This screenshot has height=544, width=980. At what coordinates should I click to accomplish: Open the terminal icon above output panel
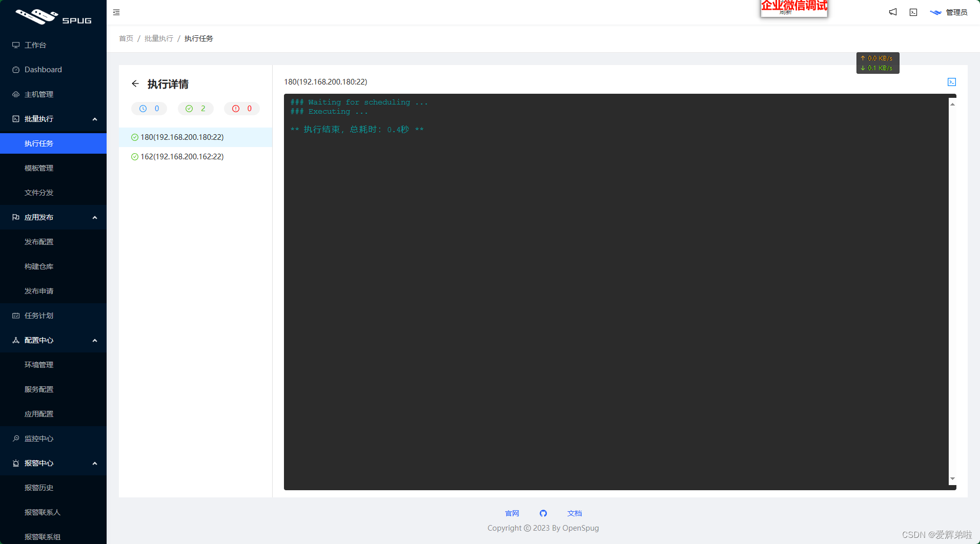952,82
